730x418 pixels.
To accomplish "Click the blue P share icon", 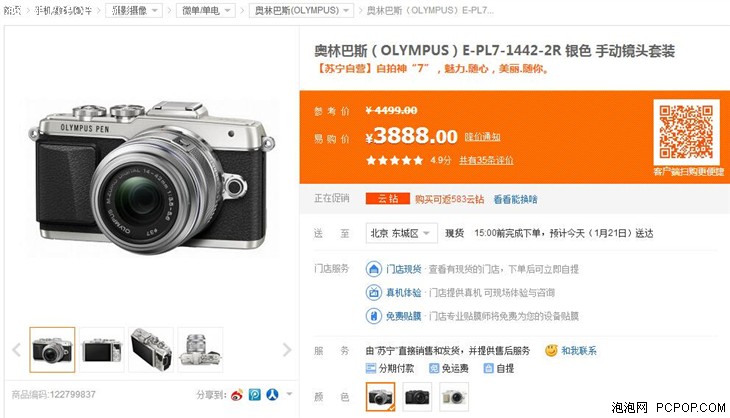I will [x=255, y=395].
